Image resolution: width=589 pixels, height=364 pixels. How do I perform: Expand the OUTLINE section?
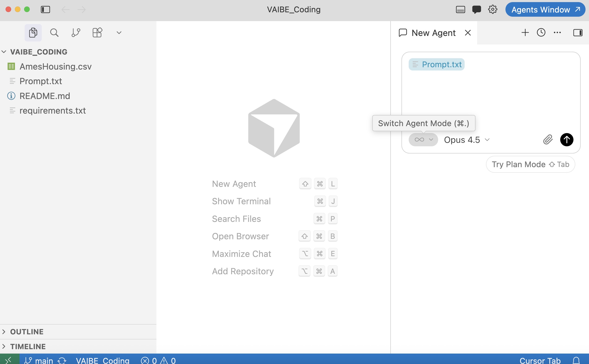coord(78,332)
